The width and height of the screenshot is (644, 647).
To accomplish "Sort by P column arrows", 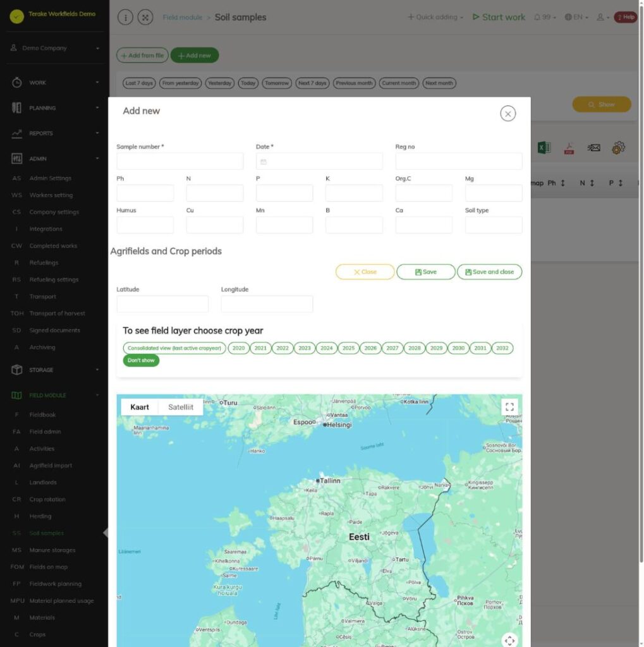I will pos(621,183).
